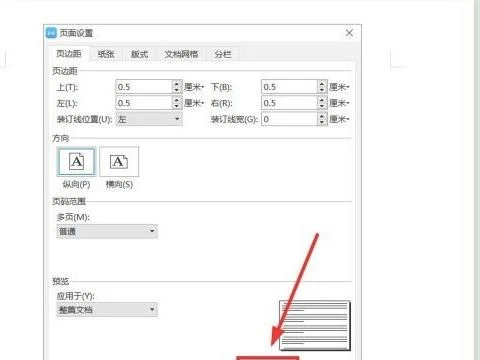Open the 分栏 tab

(x=223, y=54)
